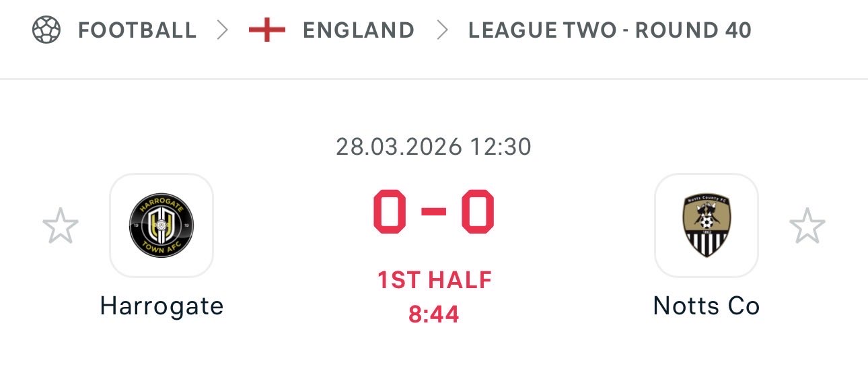Click the Harrogate Town AFC crest
Screen dimensions: 868x379
click(x=161, y=226)
